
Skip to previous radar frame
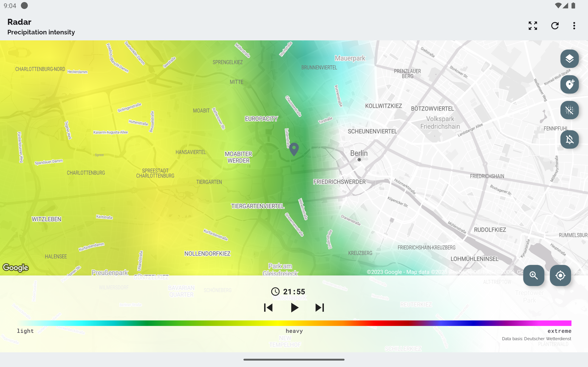pos(268,308)
